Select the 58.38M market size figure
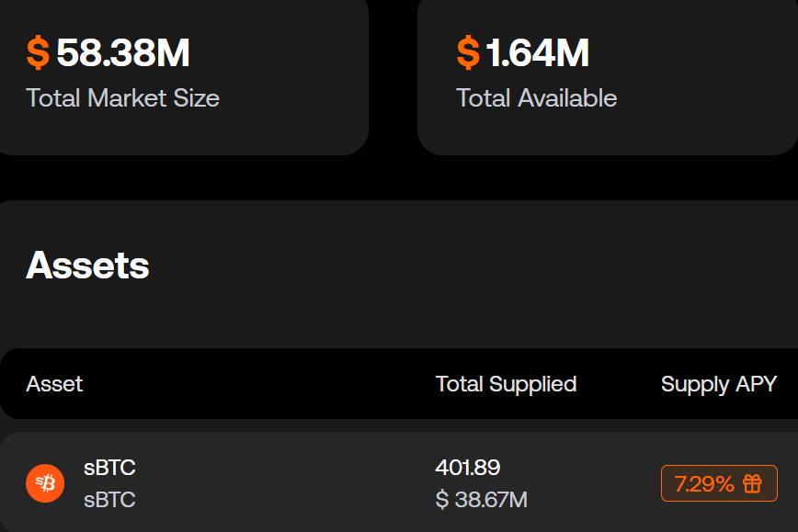This screenshot has height=532, width=798. pyautogui.click(x=123, y=52)
